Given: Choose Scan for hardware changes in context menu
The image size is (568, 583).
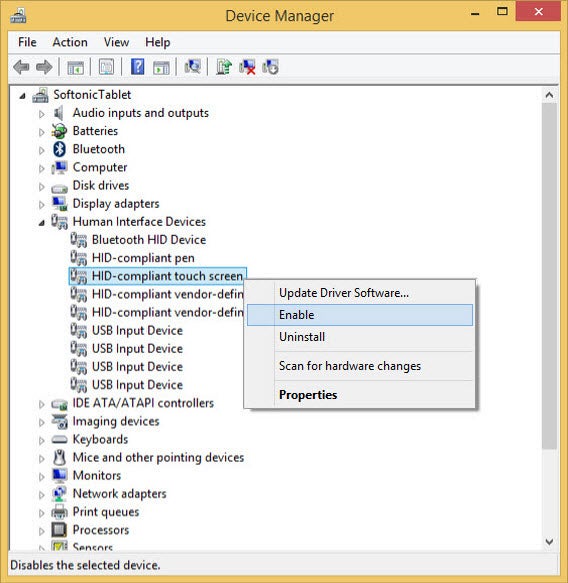Looking at the screenshot, I should click(x=360, y=366).
